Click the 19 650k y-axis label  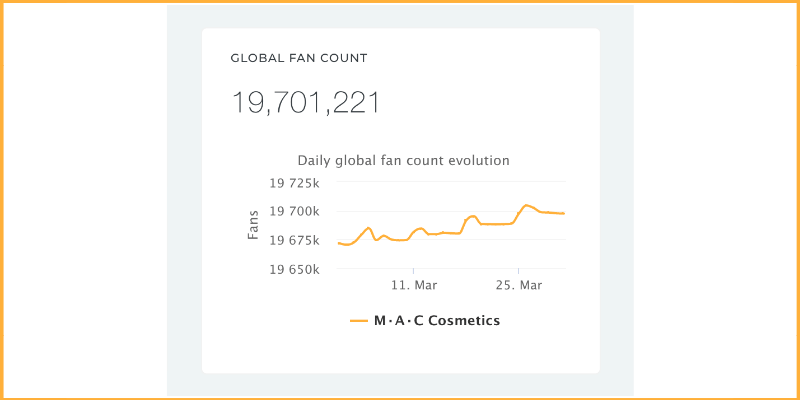294,269
